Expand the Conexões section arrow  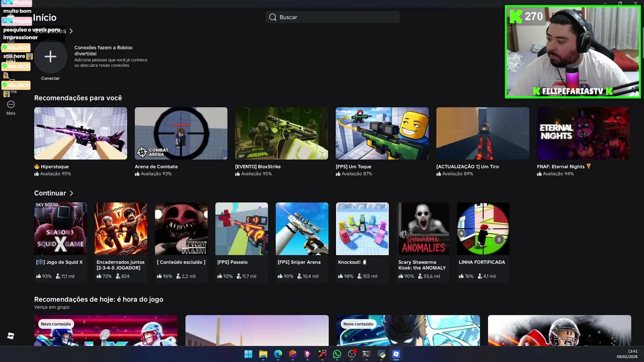71,31
